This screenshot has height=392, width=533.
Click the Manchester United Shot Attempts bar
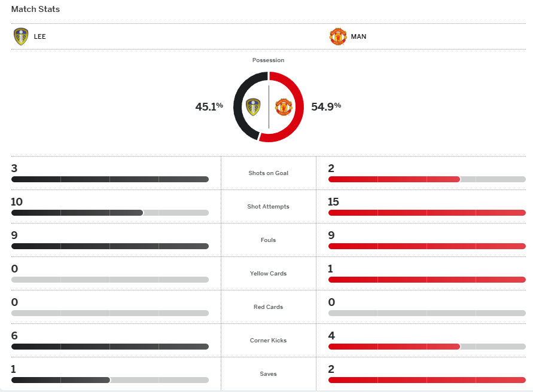(x=427, y=213)
